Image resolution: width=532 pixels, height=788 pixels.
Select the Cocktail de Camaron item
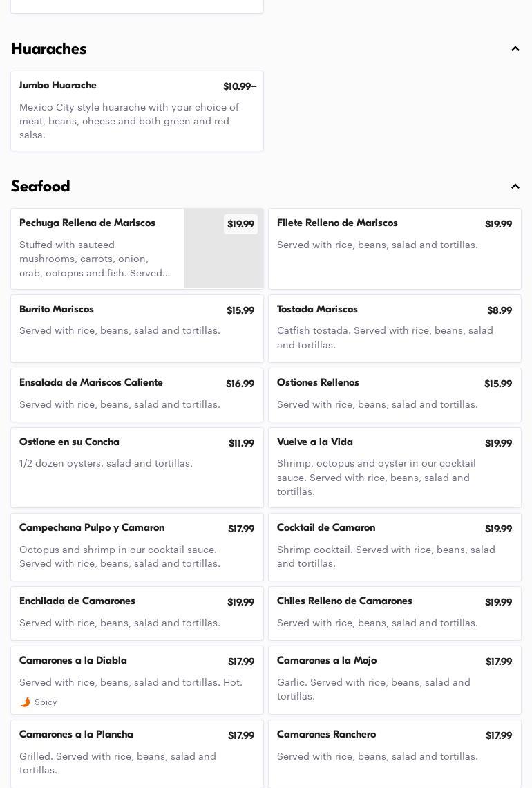coord(395,547)
